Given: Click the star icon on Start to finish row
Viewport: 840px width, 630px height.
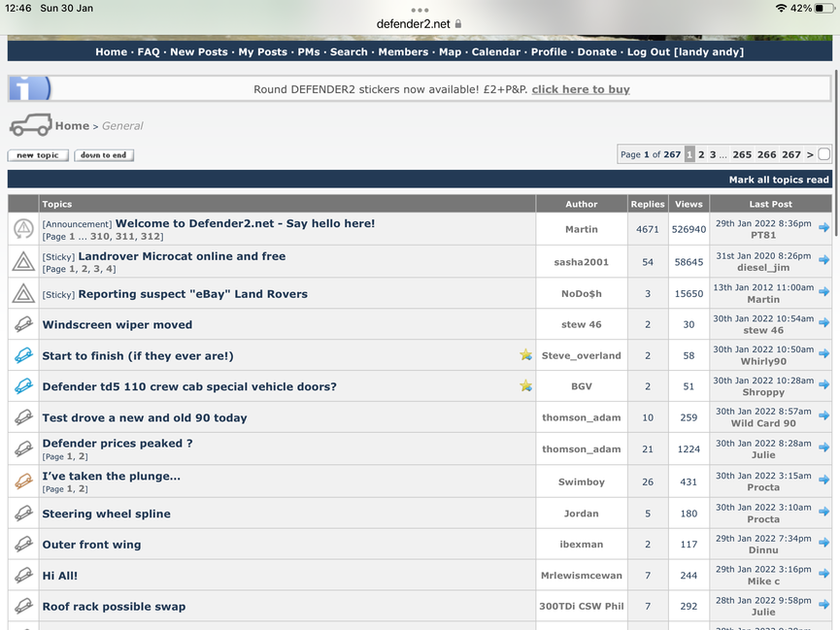Looking at the screenshot, I should pos(526,354).
